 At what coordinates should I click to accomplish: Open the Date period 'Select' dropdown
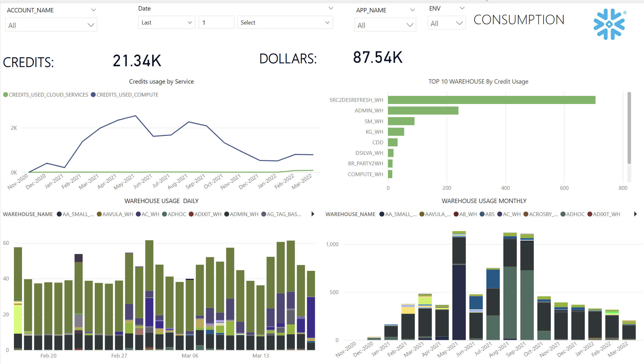pyautogui.click(x=285, y=23)
